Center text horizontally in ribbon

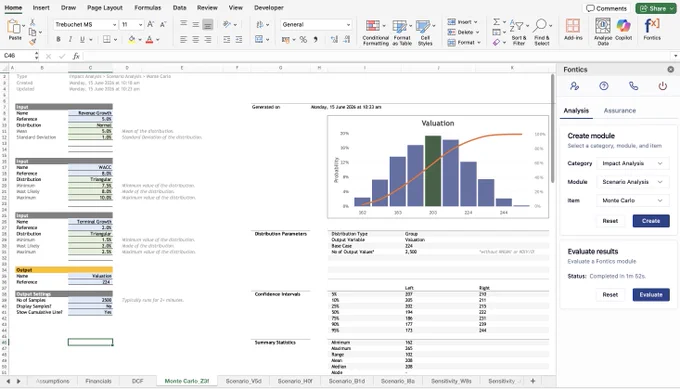click(x=196, y=39)
